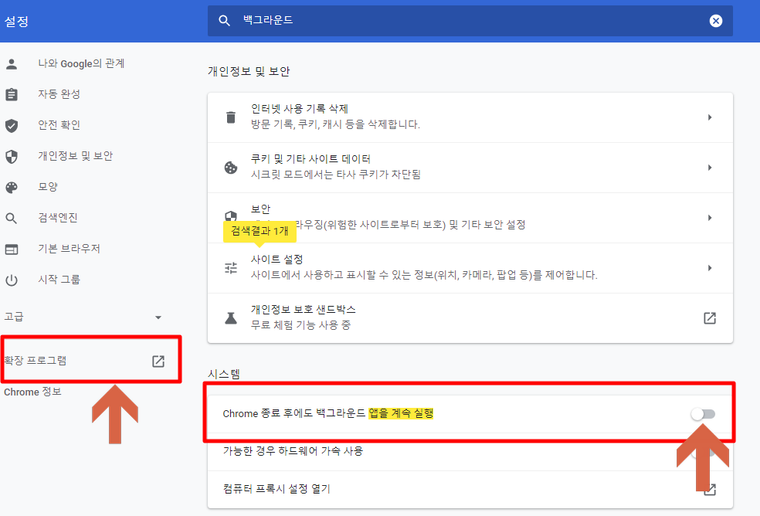760x516 pixels.
Task: Open 검색엔진 from the sidebar menu
Action: [x=57, y=218]
